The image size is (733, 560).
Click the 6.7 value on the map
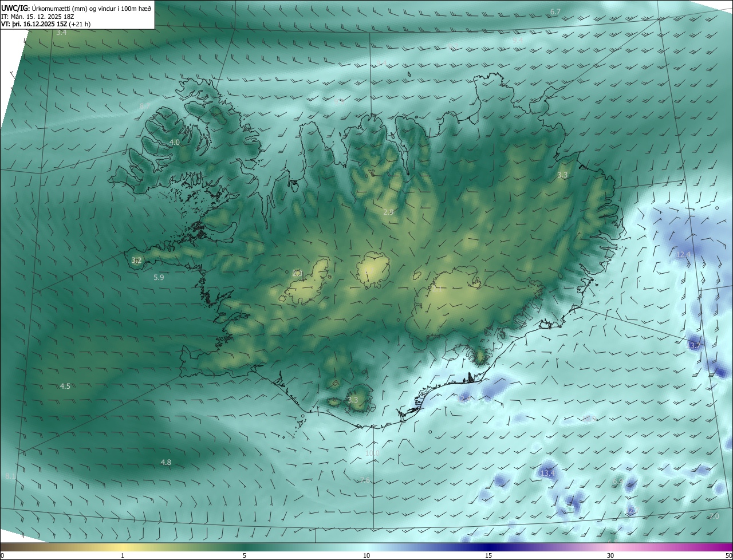point(555,12)
